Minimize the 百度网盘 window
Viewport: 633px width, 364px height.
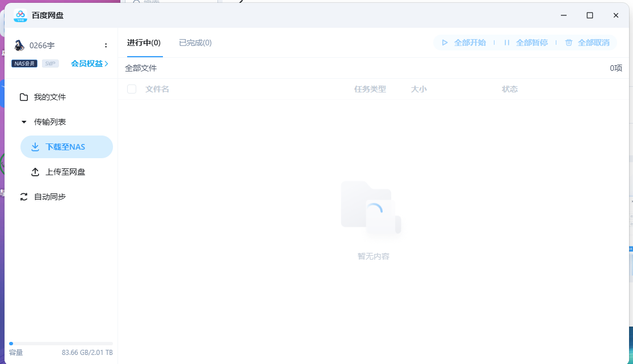[x=564, y=15]
